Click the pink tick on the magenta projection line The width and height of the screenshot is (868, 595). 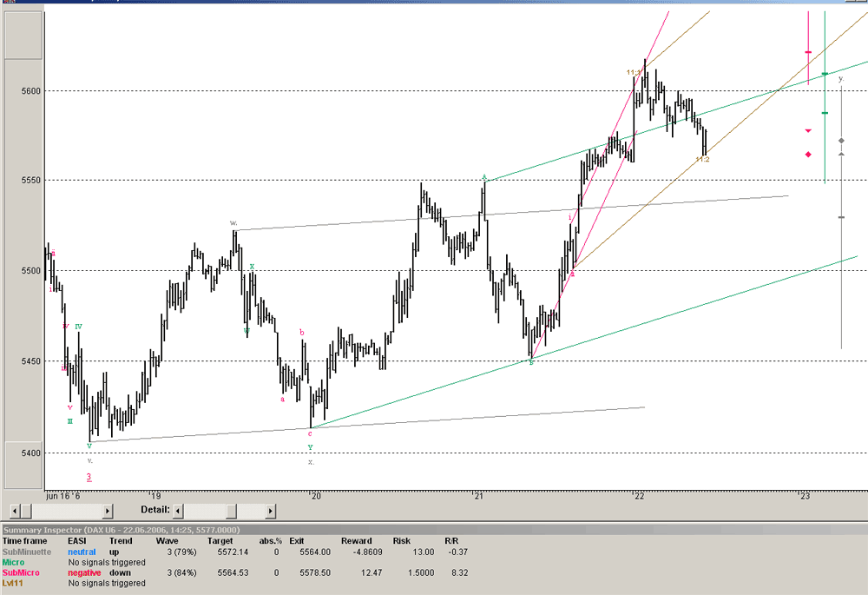807,52
